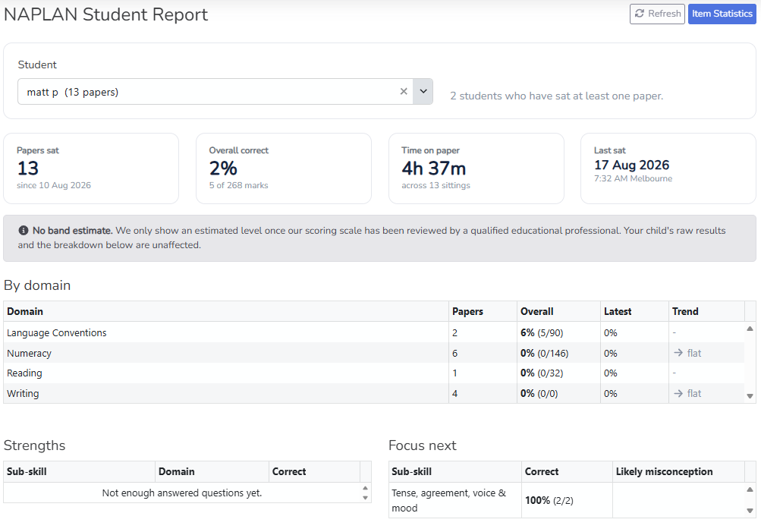The height and width of the screenshot is (532, 761).
Task: Click the Sub-skill header in Focus next table
Action: (454, 471)
